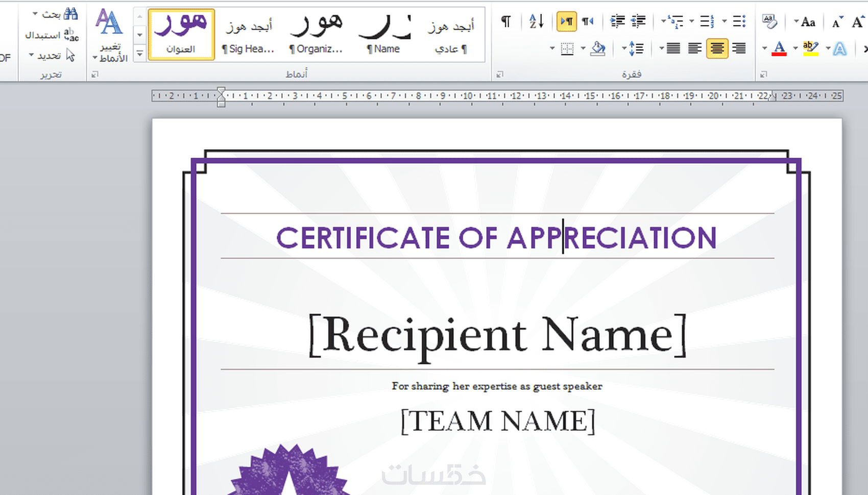Open the Highlight Color dropdown arrow

[795, 48]
